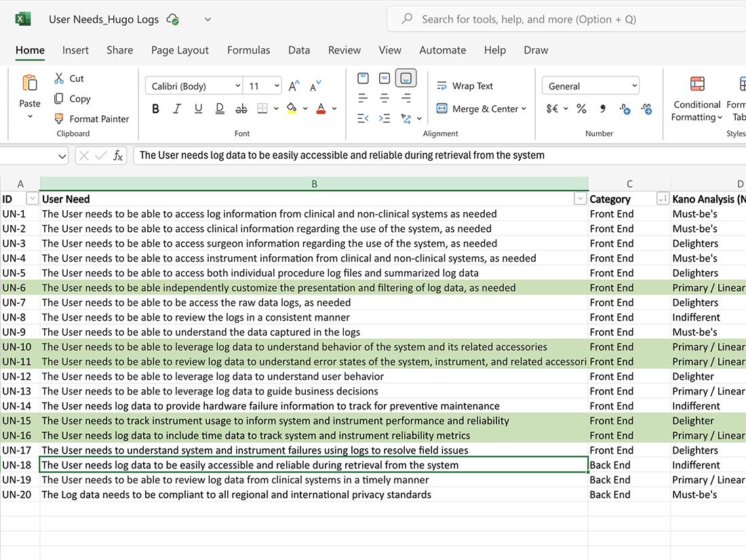Open the Formulas tab
Image resolution: width=746 pixels, height=560 pixels.
[248, 50]
